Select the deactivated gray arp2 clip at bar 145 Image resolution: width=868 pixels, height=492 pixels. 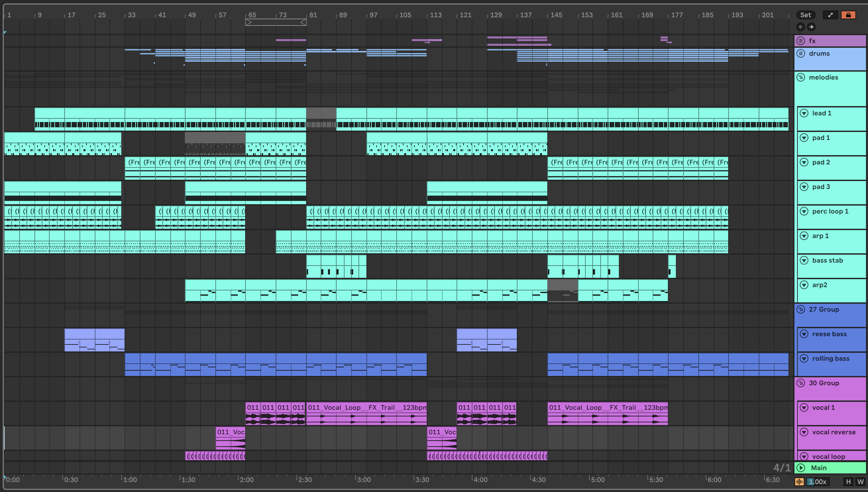pos(563,291)
